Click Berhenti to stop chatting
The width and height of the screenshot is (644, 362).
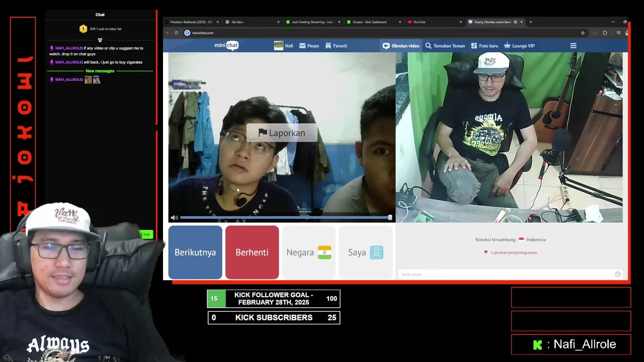[x=252, y=252]
